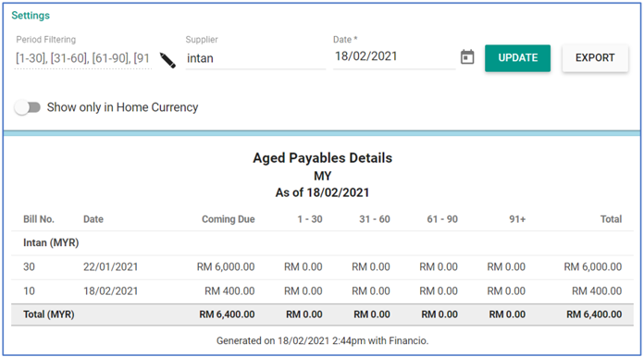Open the calendar date picker icon
Screen dimensions: 644x357
click(467, 57)
